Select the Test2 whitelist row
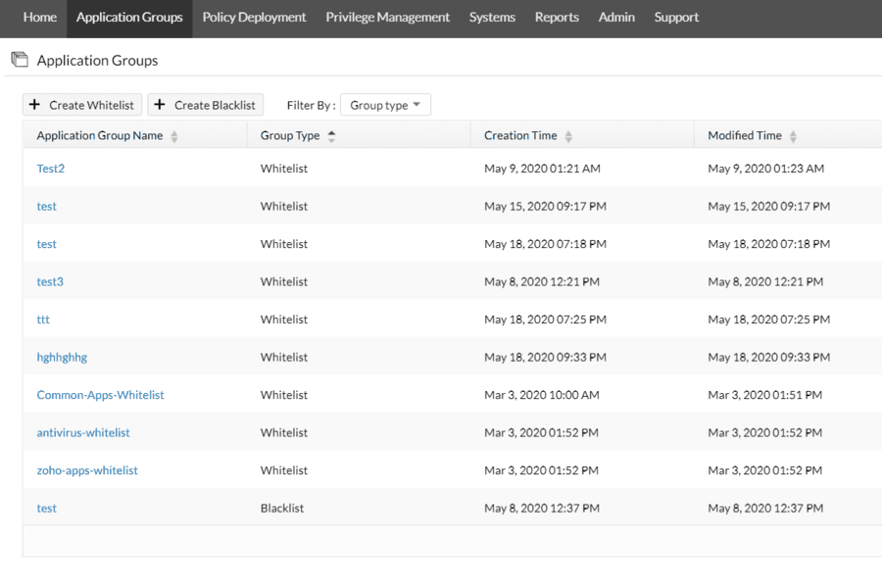Viewport: 882px width, 588px height. pos(50,168)
